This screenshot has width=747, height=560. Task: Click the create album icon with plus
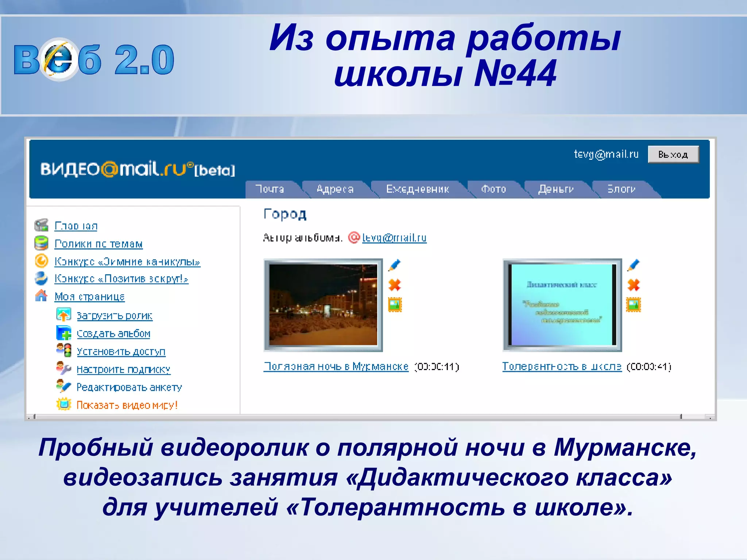tap(63, 332)
